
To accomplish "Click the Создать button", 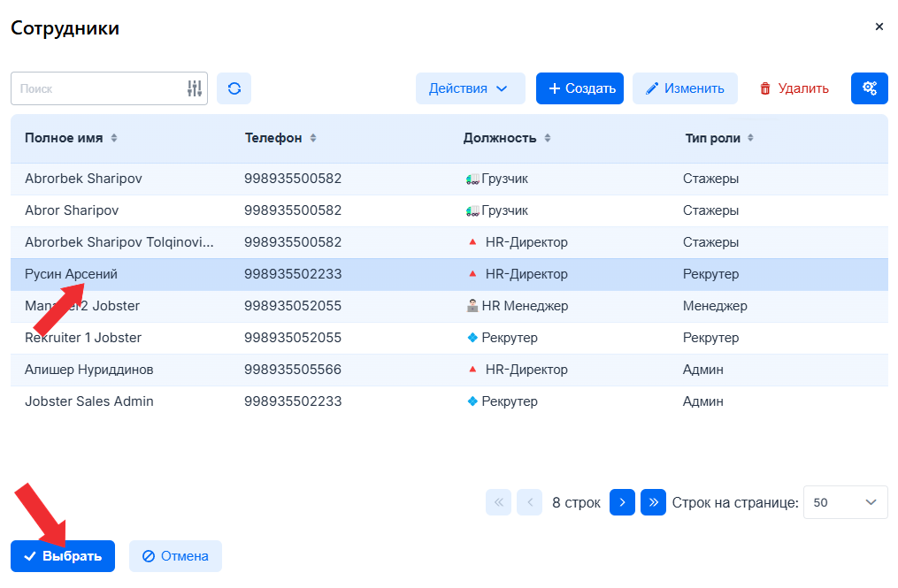I will (579, 88).
